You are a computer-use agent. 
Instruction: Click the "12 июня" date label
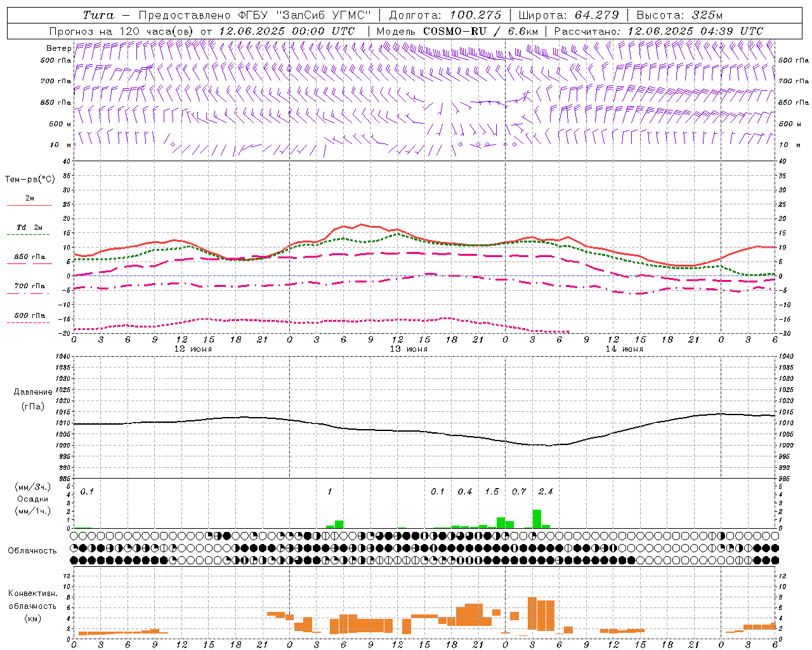point(193,349)
